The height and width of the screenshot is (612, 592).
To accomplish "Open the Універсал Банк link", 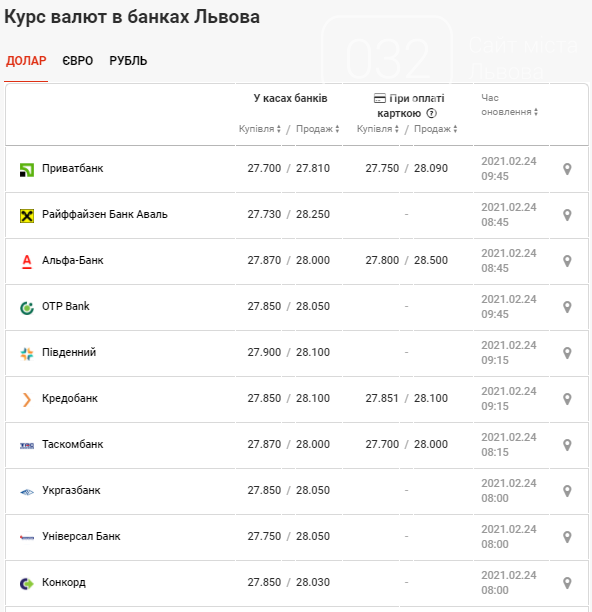I will 81,537.
